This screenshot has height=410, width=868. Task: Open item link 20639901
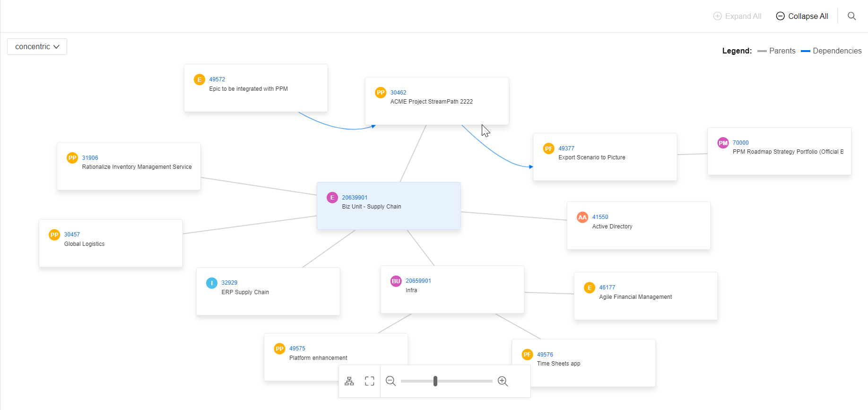click(x=355, y=198)
